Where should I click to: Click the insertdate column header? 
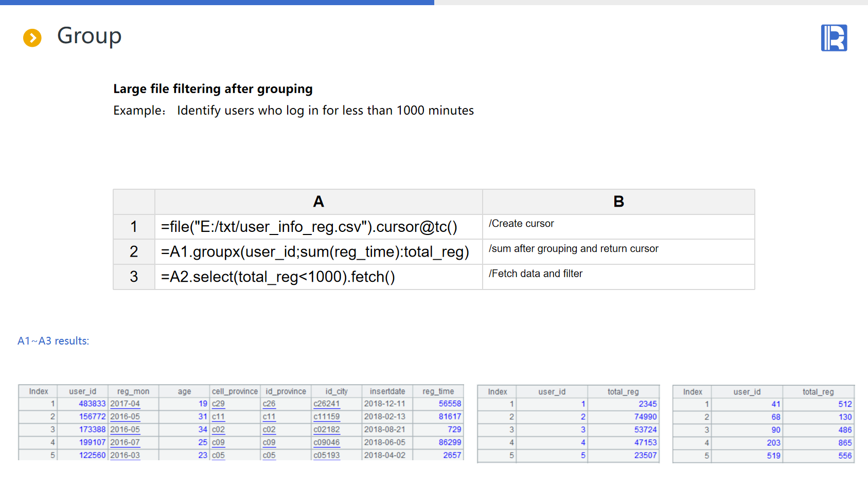[387, 391]
